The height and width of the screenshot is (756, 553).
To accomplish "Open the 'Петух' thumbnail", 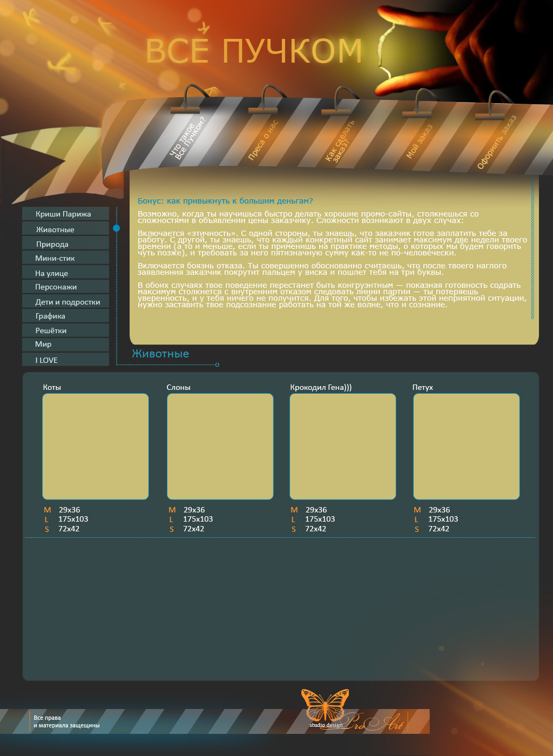I will coord(467,446).
